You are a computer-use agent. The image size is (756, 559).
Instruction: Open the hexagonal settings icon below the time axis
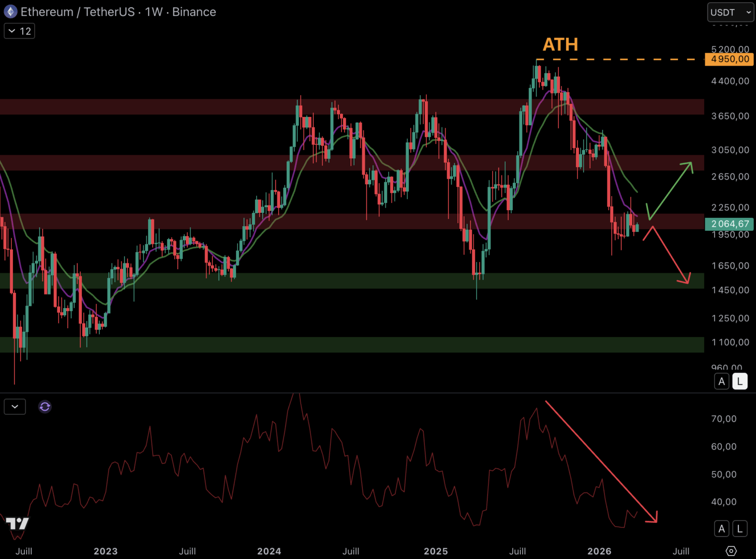(730, 551)
